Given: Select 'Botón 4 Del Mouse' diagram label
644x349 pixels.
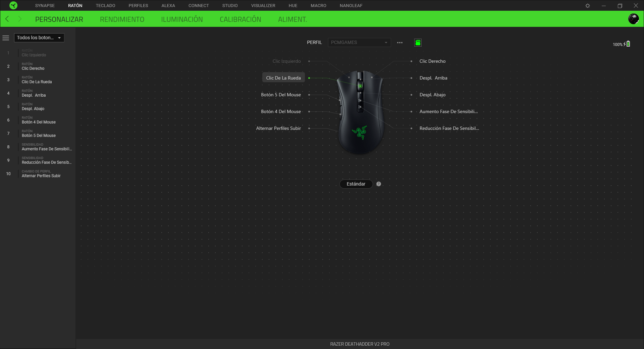Looking at the screenshot, I should 281,111.
